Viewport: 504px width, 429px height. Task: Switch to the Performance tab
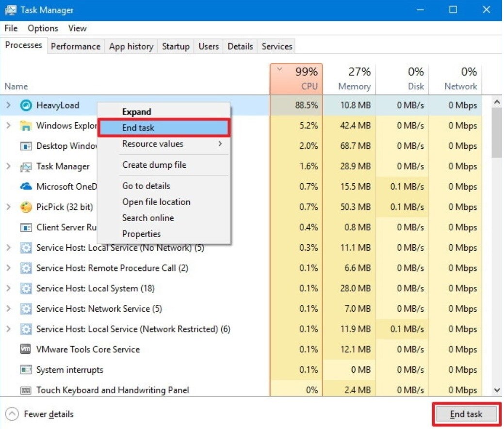75,46
